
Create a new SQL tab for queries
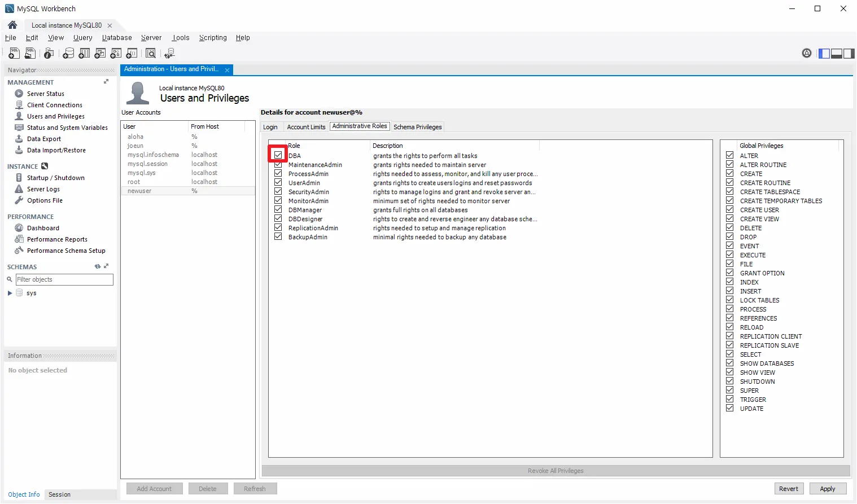coord(14,53)
